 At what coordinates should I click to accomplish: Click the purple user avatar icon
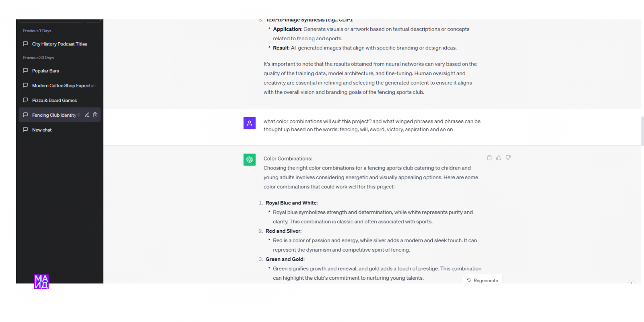250,123
